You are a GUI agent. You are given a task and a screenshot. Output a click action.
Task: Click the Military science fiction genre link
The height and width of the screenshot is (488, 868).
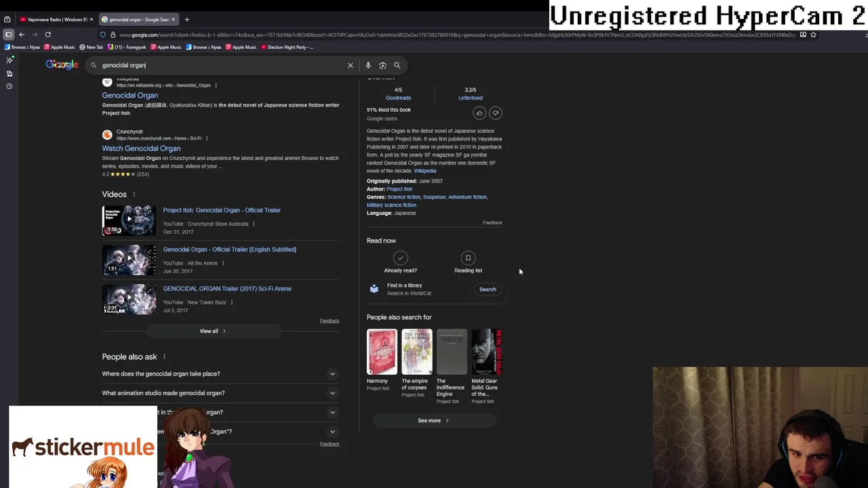391,205
